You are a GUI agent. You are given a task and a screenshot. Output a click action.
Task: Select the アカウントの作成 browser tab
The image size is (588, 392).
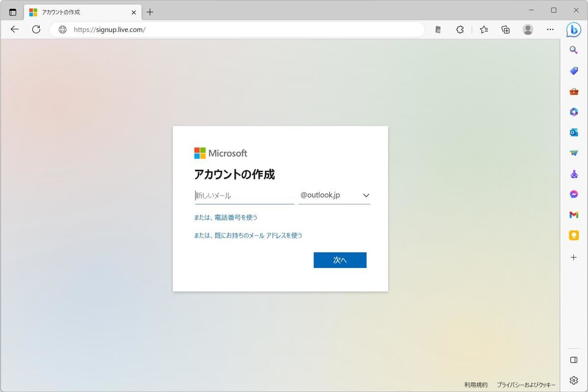pyautogui.click(x=82, y=12)
